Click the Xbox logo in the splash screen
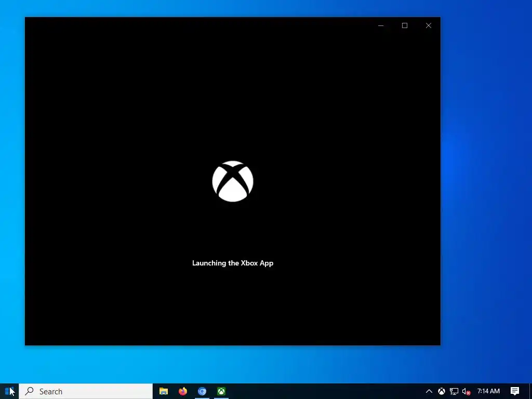The image size is (532, 399). pos(233,181)
